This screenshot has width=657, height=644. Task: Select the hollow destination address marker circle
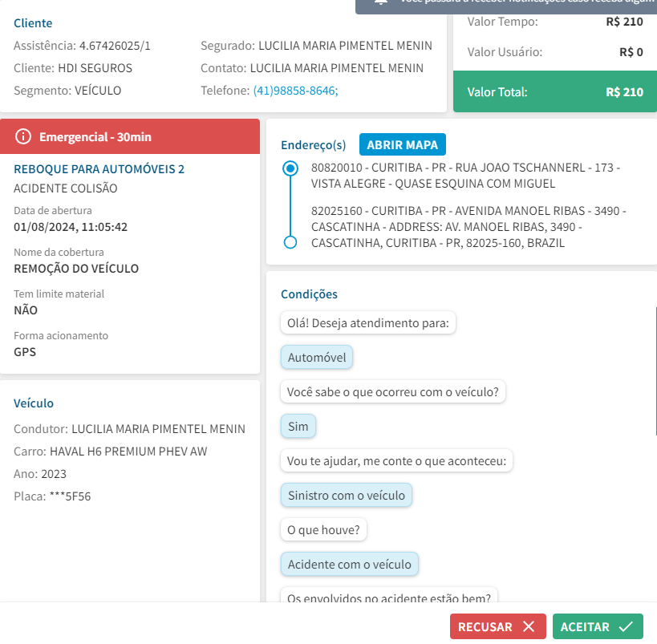pyautogui.click(x=290, y=242)
